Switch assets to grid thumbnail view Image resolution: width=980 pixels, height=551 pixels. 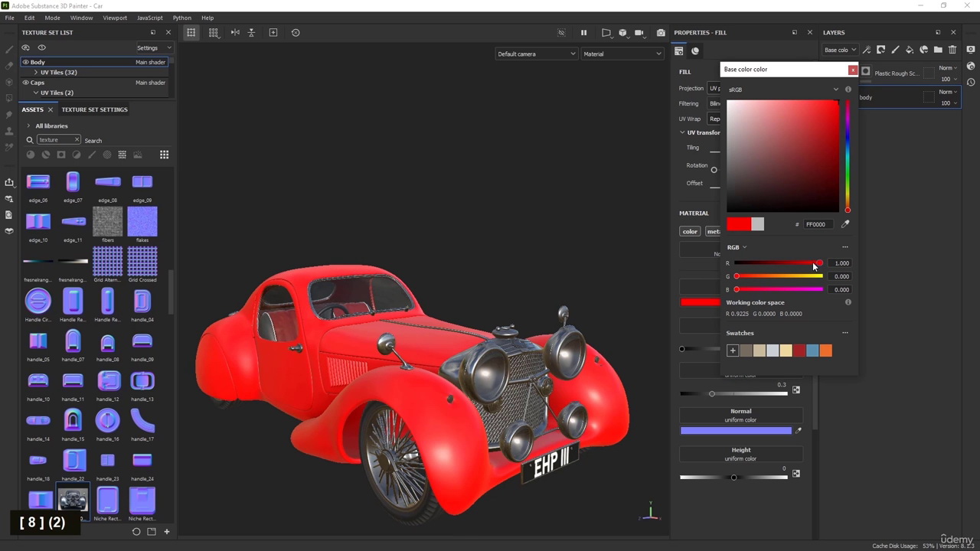164,155
